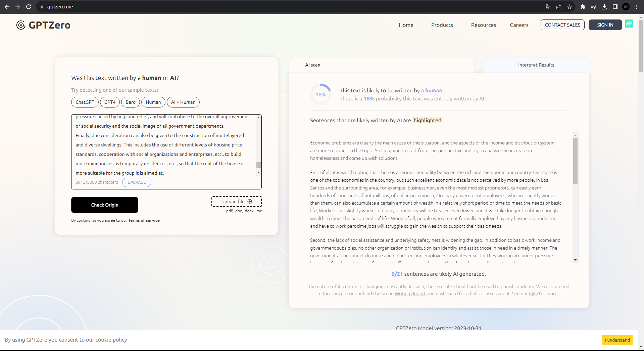Click the model version 2023-10-31 text
Viewport: 644px width, 351px height.
click(468, 328)
